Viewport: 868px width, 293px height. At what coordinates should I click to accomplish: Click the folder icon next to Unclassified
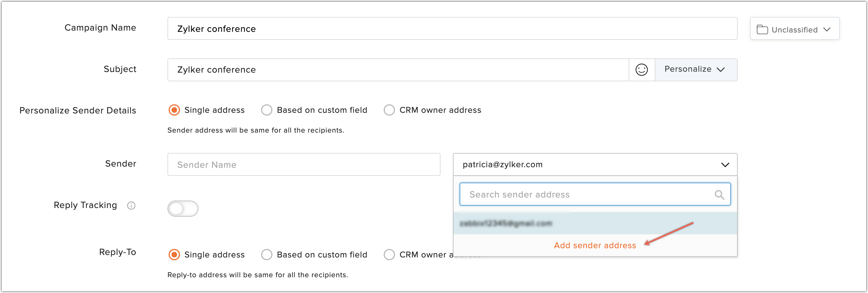pos(763,29)
